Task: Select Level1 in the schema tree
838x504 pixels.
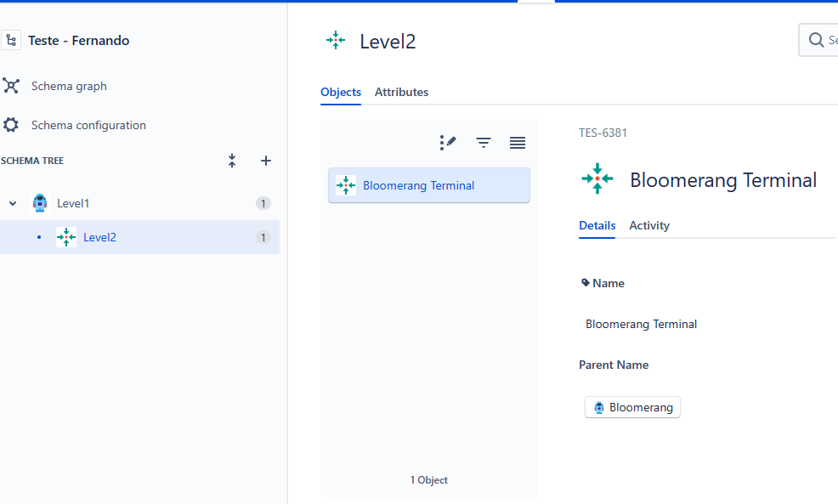Action: pyautogui.click(x=73, y=204)
